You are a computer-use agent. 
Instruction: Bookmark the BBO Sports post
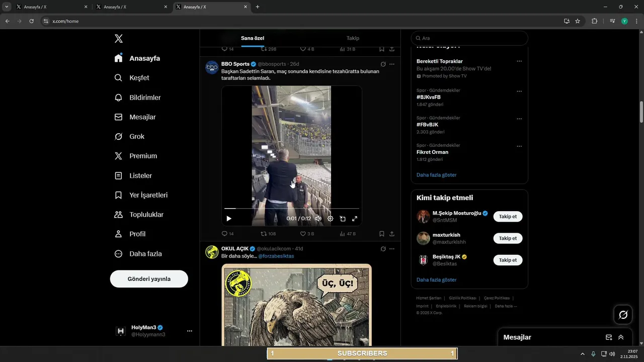coord(382,234)
